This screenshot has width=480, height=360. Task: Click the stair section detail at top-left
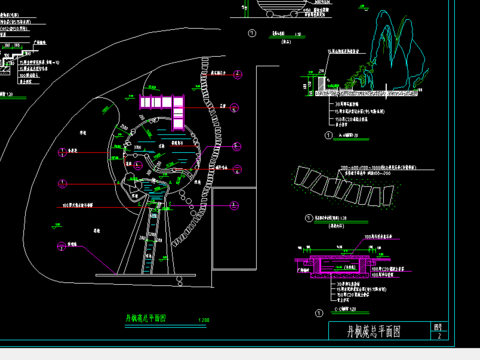tap(19, 60)
